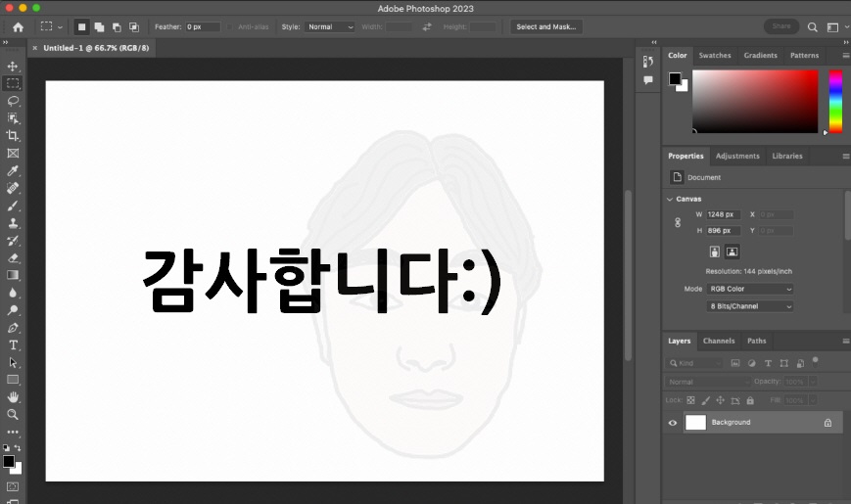Select the Horizontal Type tool
This screenshot has width=851, height=504.
pyautogui.click(x=13, y=345)
